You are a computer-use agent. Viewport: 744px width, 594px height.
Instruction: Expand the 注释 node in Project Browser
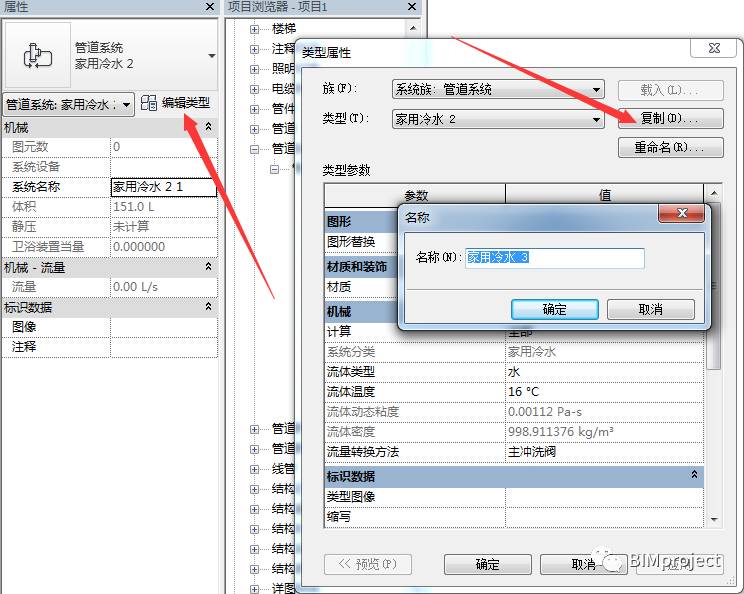point(254,49)
